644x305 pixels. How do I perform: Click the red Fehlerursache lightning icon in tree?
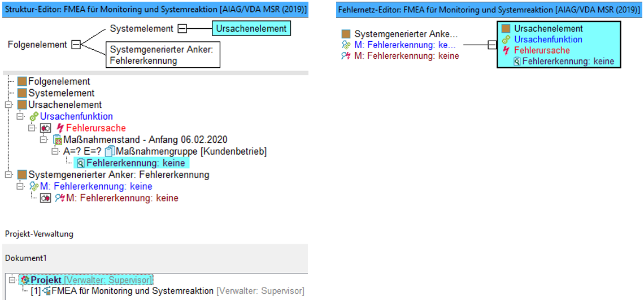point(60,128)
